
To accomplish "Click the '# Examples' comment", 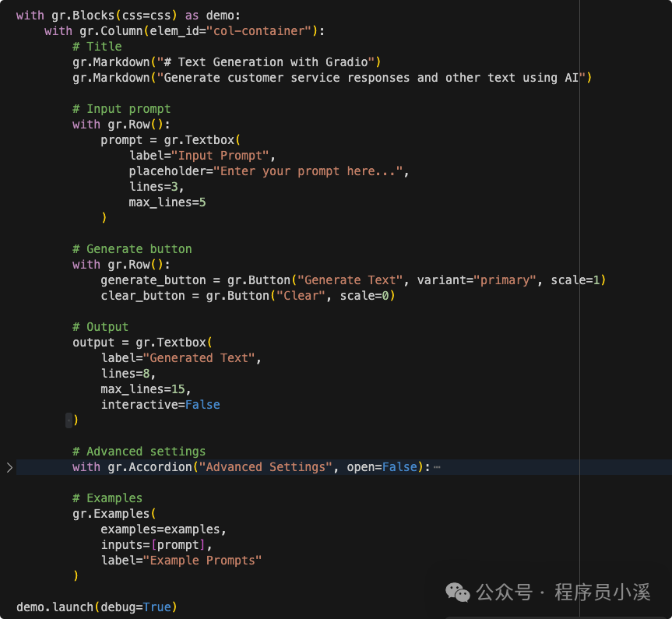I will tap(107, 498).
